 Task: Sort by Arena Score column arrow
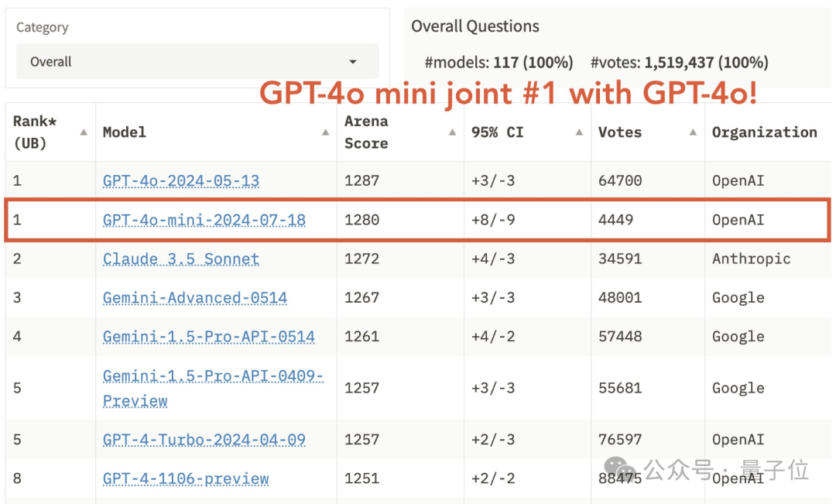tap(452, 132)
